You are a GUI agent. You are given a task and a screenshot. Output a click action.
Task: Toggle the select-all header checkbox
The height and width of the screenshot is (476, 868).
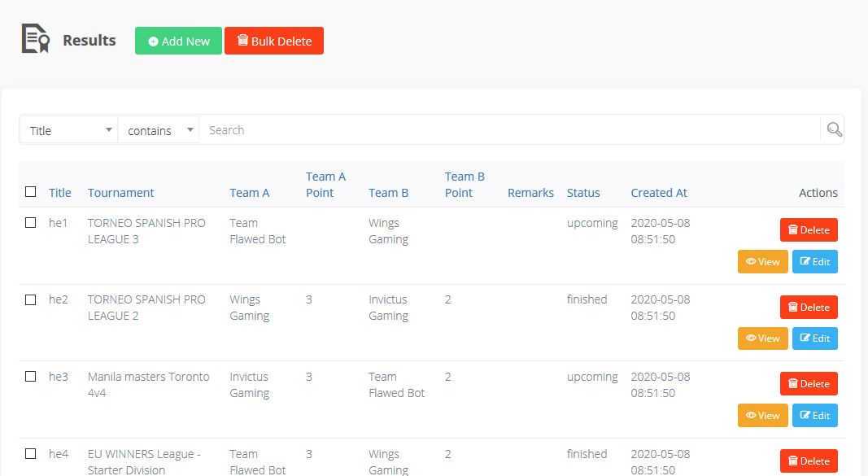point(30,191)
